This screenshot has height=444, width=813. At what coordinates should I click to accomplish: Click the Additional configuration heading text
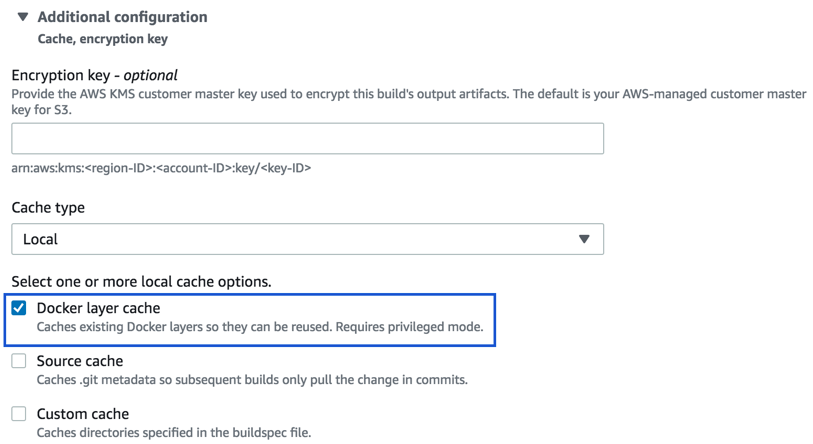click(122, 17)
